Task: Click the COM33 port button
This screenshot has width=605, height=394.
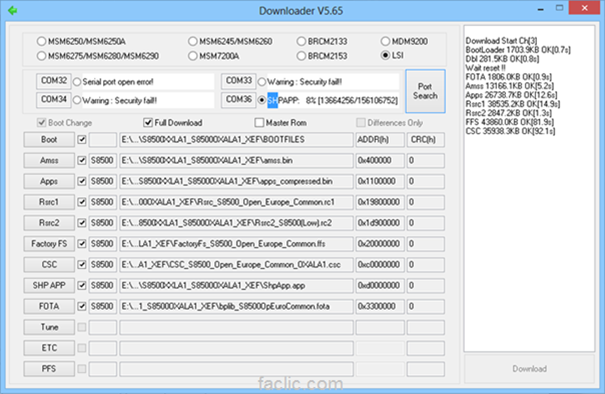Action: pyautogui.click(x=238, y=81)
